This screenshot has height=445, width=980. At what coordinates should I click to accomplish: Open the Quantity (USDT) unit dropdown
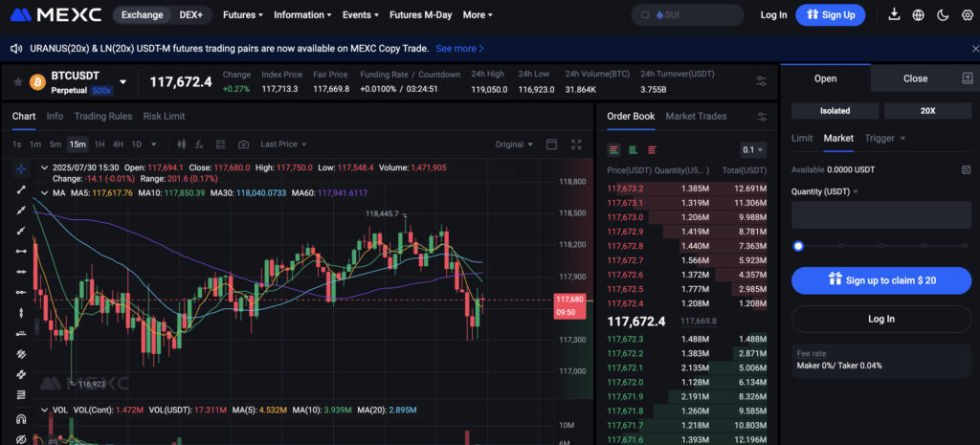[824, 191]
